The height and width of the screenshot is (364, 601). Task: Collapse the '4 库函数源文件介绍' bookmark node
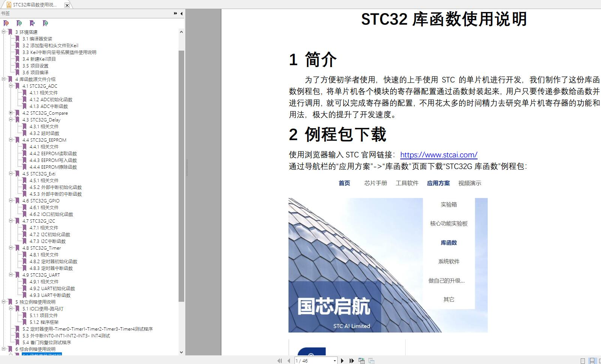4,79
